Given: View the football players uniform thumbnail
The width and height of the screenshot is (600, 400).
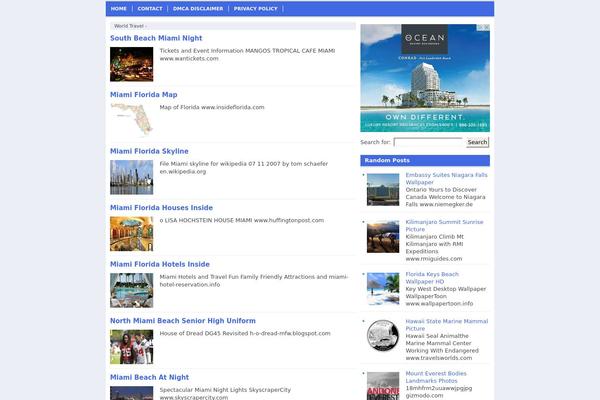Looking at the screenshot, I should tap(132, 347).
